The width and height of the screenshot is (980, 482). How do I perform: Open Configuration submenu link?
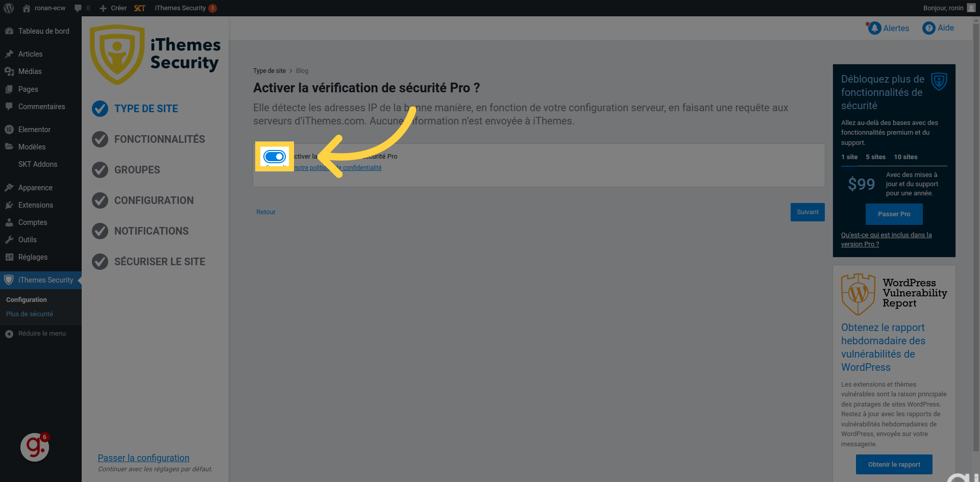click(27, 300)
